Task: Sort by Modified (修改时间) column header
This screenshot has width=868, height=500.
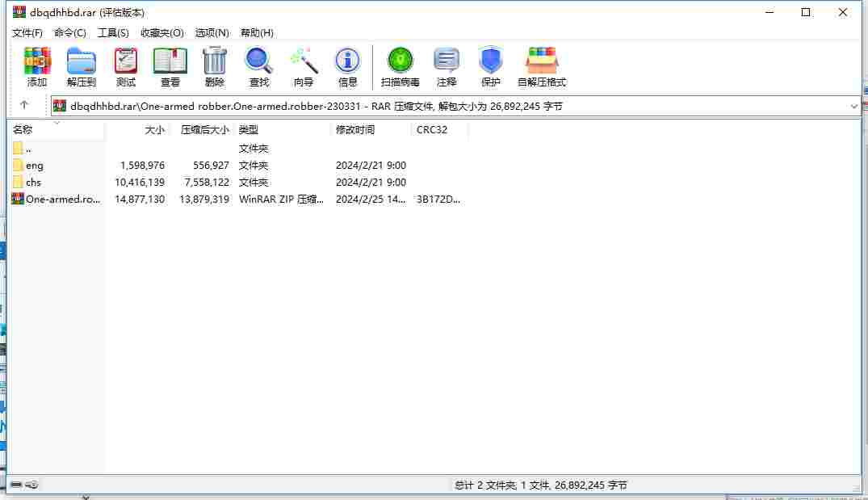Action: click(371, 129)
